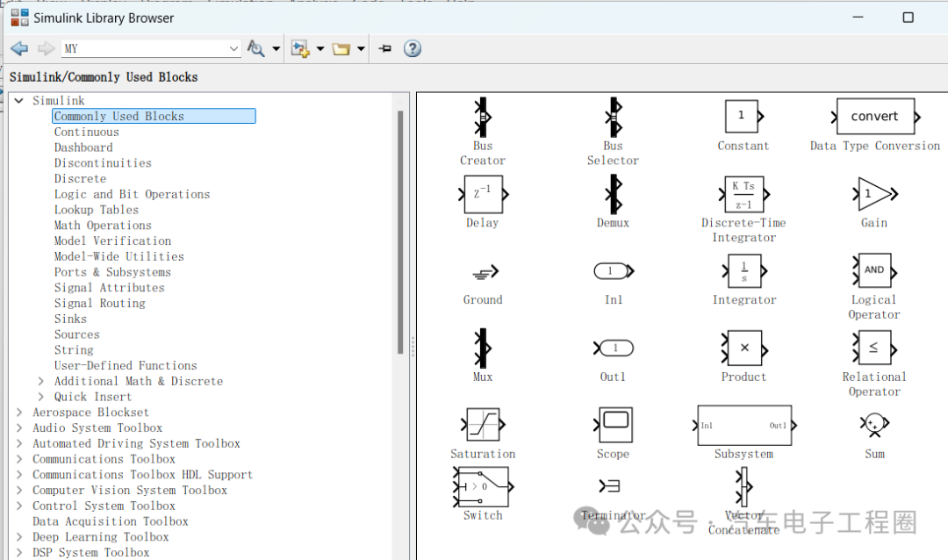Collapse the Simulink tree node
The width and height of the screenshot is (948, 560).
pyautogui.click(x=18, y=100)
